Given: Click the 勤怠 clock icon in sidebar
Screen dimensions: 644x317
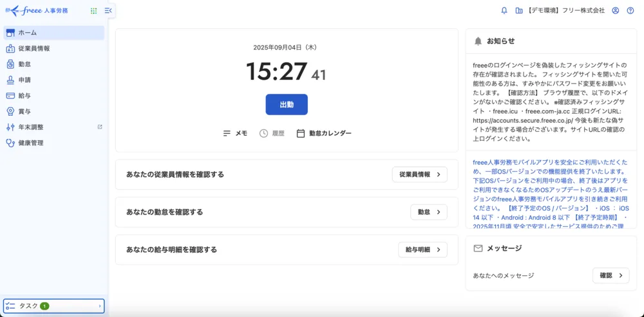Looking at the screenshot, I should point(11,64).
